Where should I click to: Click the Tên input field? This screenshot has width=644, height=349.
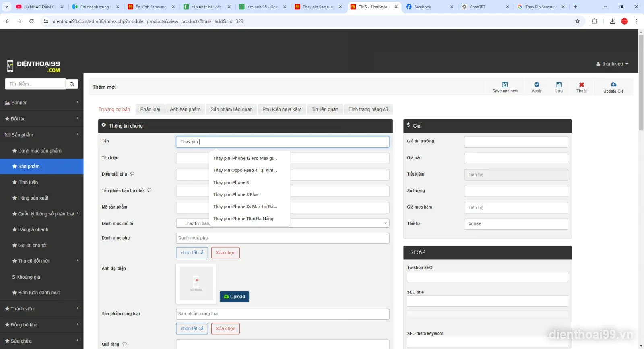(283, 142)
